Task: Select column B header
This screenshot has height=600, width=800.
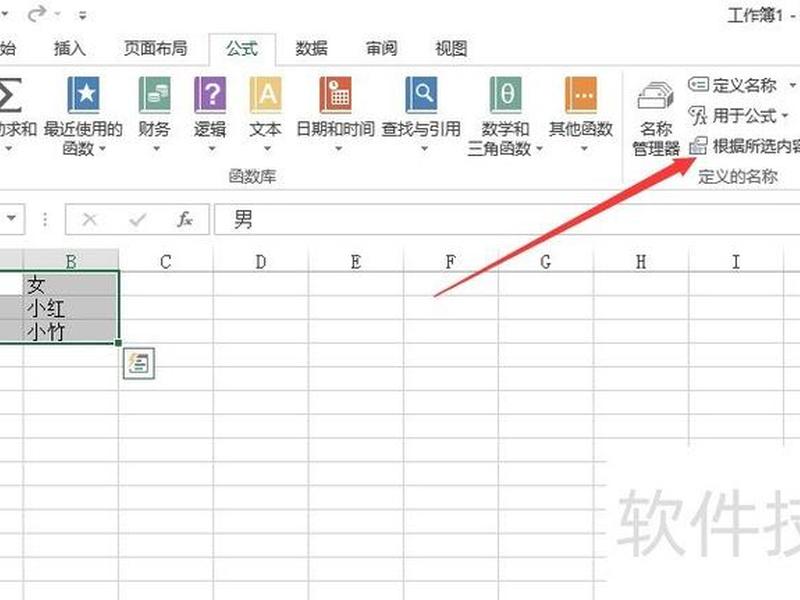Action: (71, 261)
